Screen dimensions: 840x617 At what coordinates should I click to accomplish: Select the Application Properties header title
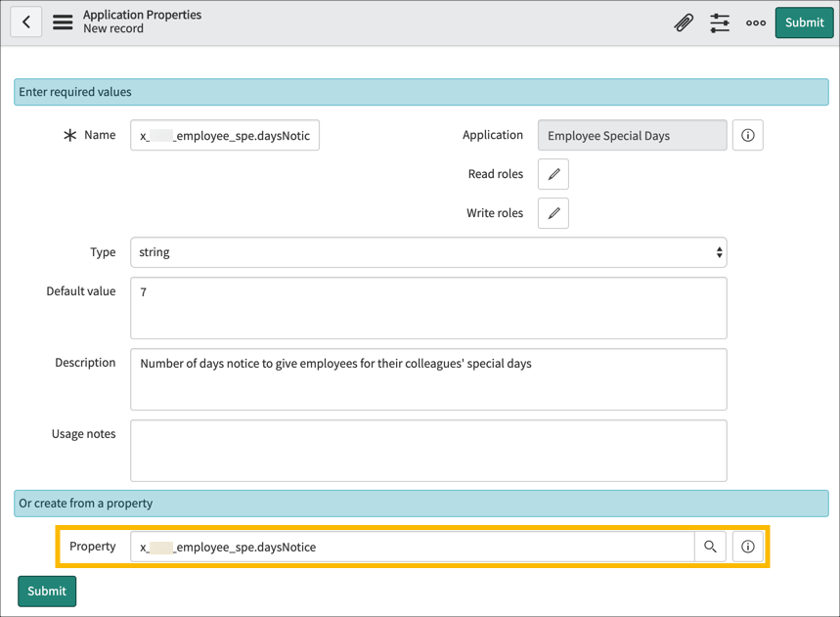tap(141, 15)
